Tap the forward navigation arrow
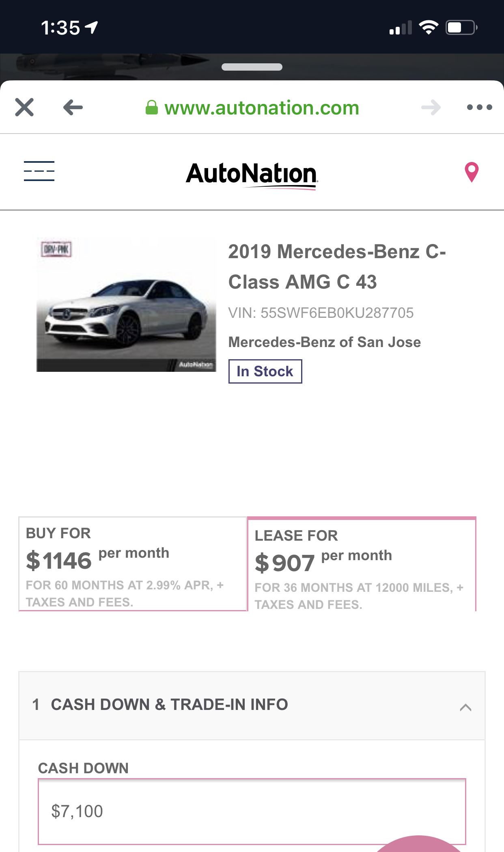 pyautogui.click(x=431, y=108)
